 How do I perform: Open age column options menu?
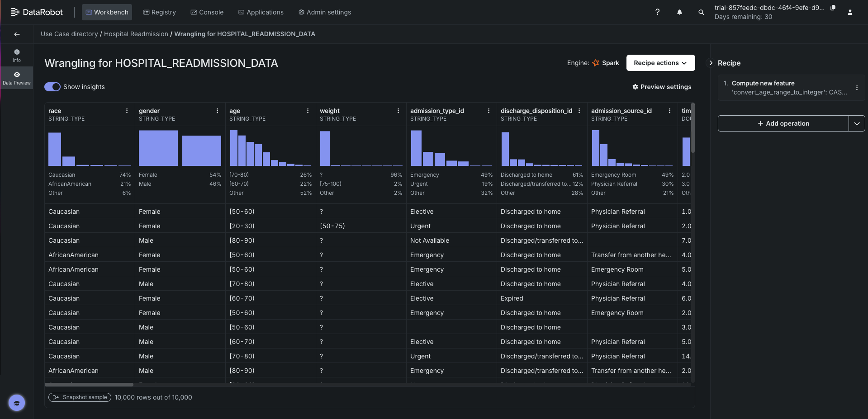click(x=308, y=111)
